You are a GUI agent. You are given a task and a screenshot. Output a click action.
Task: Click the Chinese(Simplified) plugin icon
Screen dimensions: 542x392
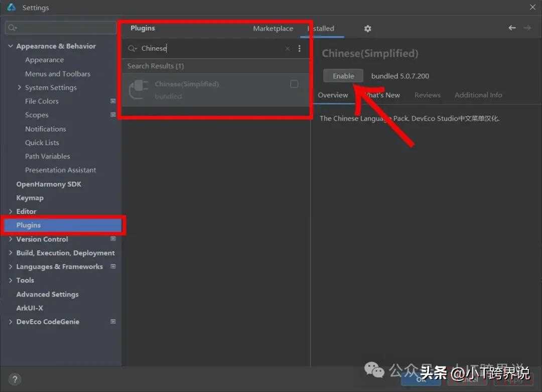pyautogui.click(x=139, y=89)
